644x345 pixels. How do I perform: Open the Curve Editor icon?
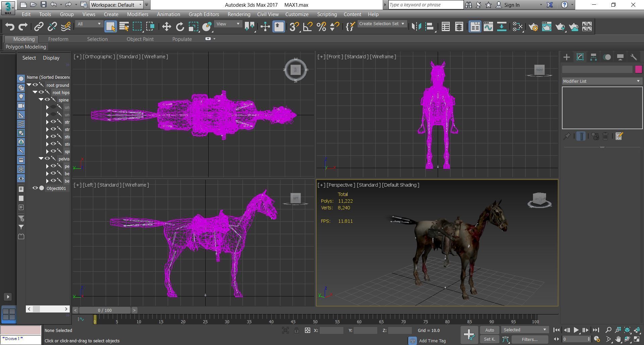coord(488,27)
